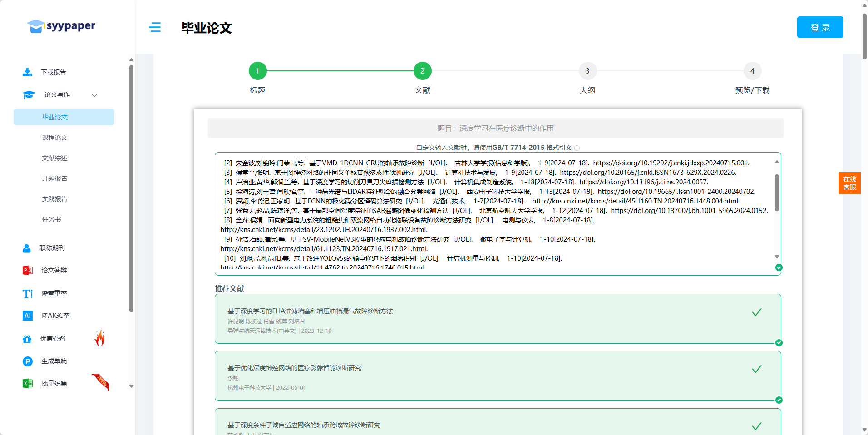Click title 基于深度学习的EHA油滤堵塞和增压油箱漏气故障诊断方法
868x435 pixels.
pos(310,311)
